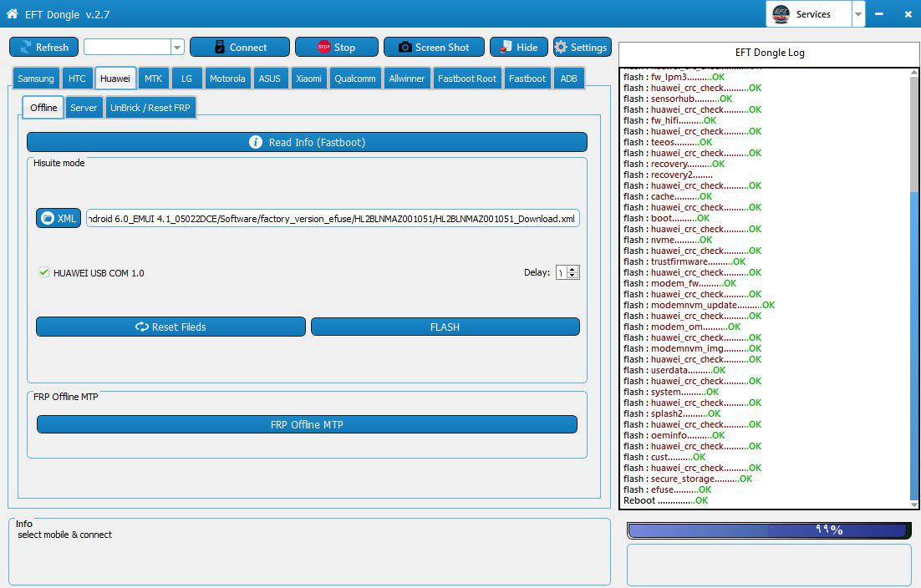Click the home icon in title bar
Image resolution: width=921 pixels, height=588 pixels.
12,13
